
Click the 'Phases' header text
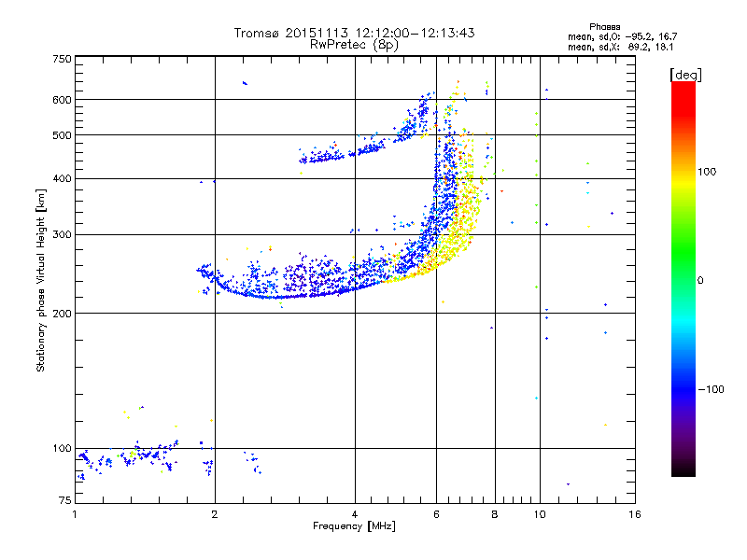(604, 27)
